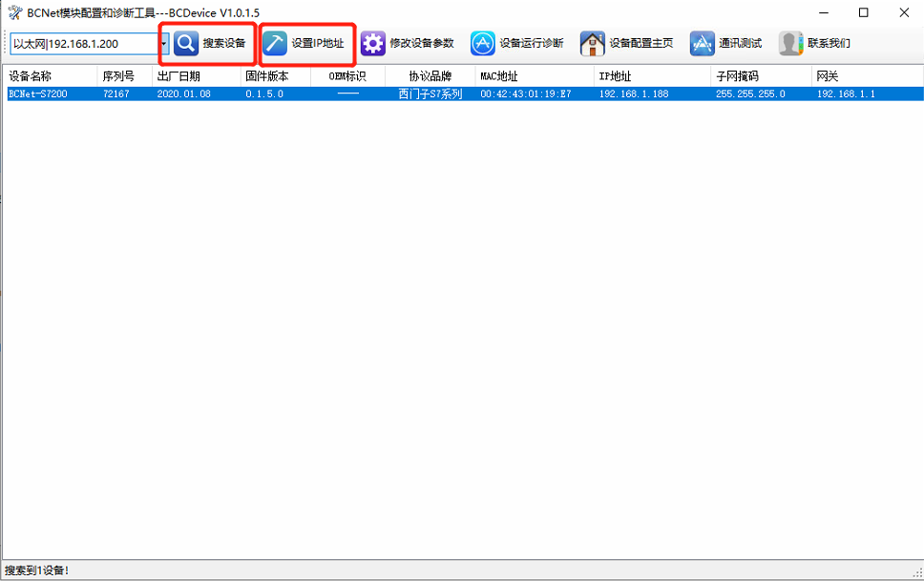The image size is (924, 581).
Task: Click the 设置IP地址 wrench icon
Action: point(275,44)
